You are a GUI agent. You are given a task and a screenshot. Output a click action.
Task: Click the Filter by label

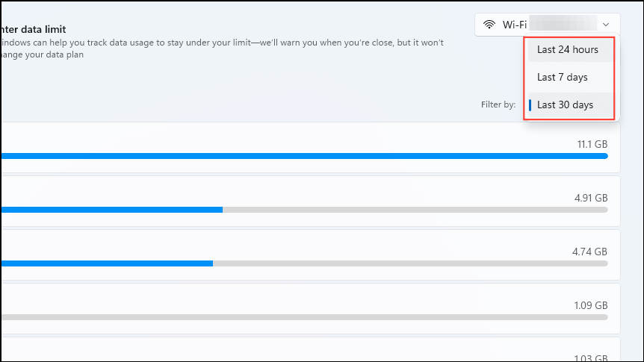click(x=498, y=104)
